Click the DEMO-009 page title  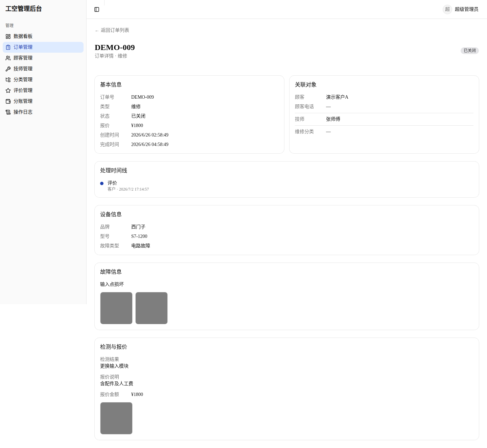coord(115,48)
